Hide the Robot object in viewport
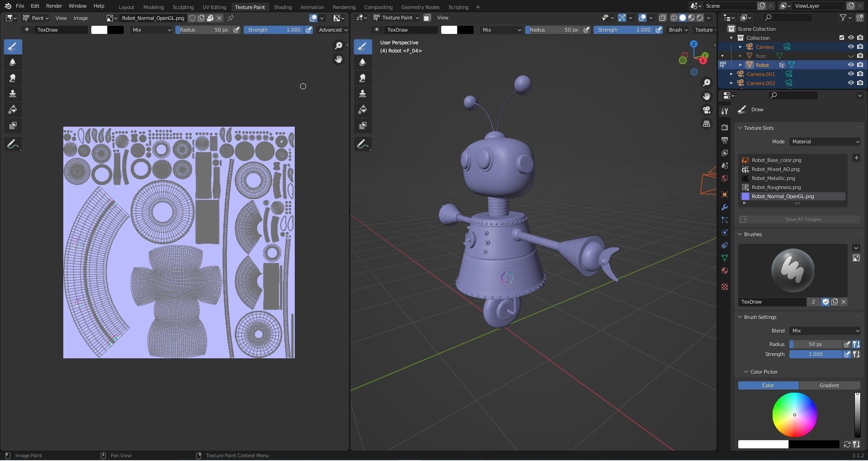The image size is (868, 461). coord(850,65)
